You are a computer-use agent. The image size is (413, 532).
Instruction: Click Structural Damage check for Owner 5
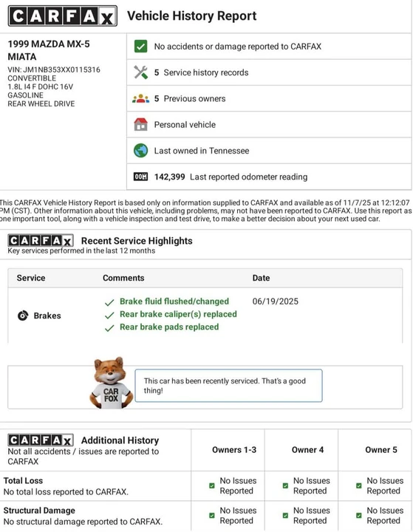pyautogui.click(x=359, y=516)
